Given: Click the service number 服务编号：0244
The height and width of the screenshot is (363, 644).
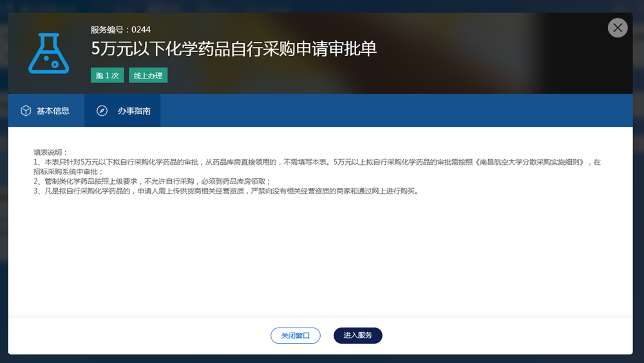Looking at the screenshot, I should pos(120,30).
